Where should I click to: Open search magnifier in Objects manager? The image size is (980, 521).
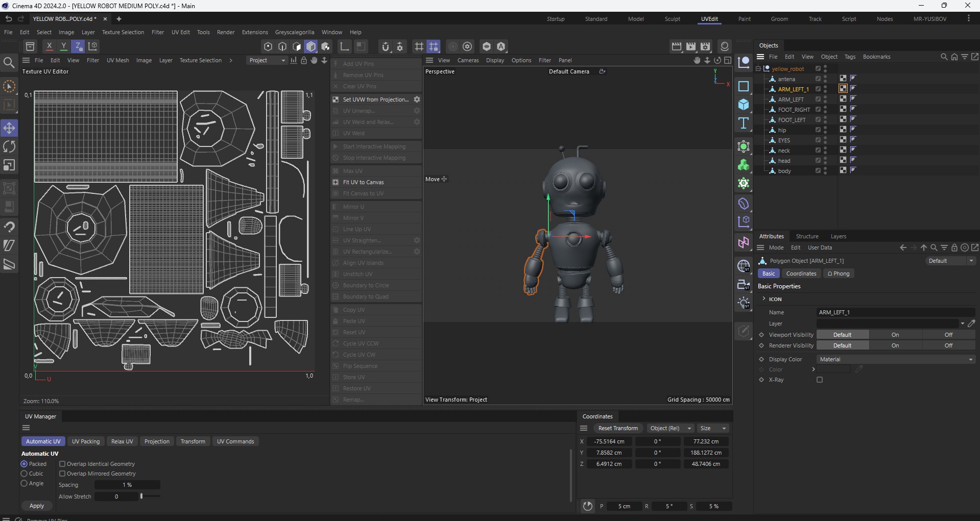[x=944, y=57]
